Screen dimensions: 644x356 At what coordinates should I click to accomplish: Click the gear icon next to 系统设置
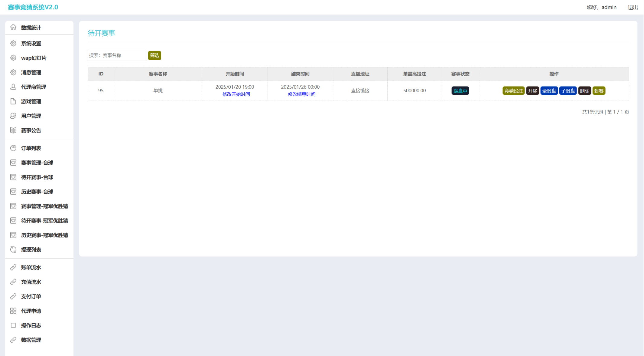(x=13, y=43)
